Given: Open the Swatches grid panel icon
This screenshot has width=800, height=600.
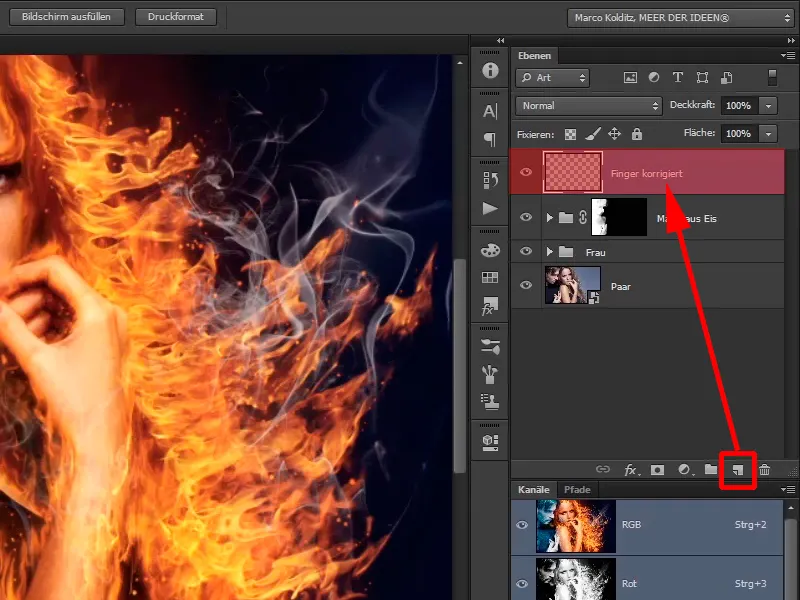Looking at the screenshot, I should [x=490, y=278].
